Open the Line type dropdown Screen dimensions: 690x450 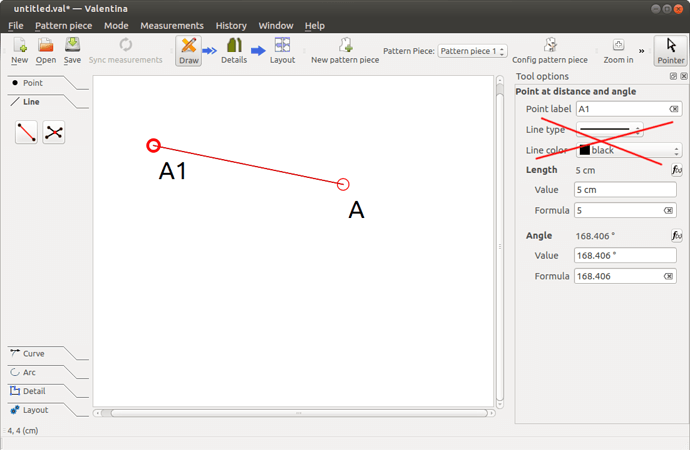pos(610,129)
